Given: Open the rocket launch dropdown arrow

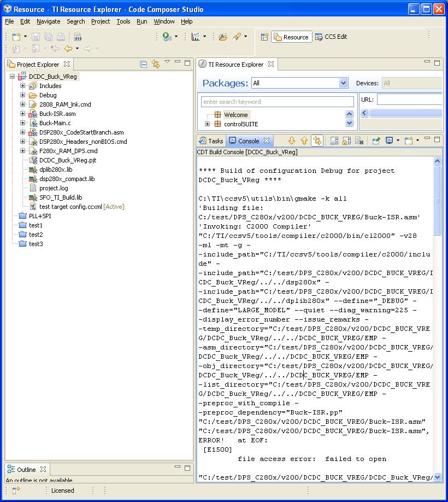Looking at the screenshot, I should [246, 37].
